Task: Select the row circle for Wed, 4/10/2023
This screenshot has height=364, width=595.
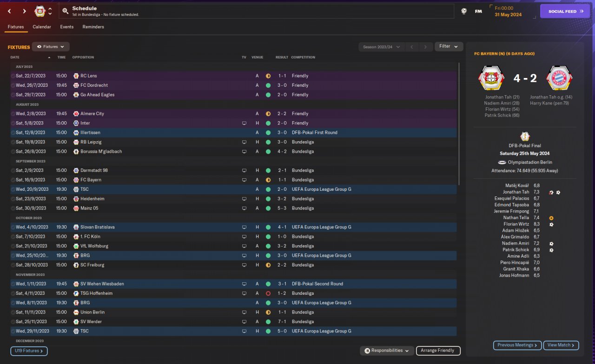Action: [x=13, y=227]
